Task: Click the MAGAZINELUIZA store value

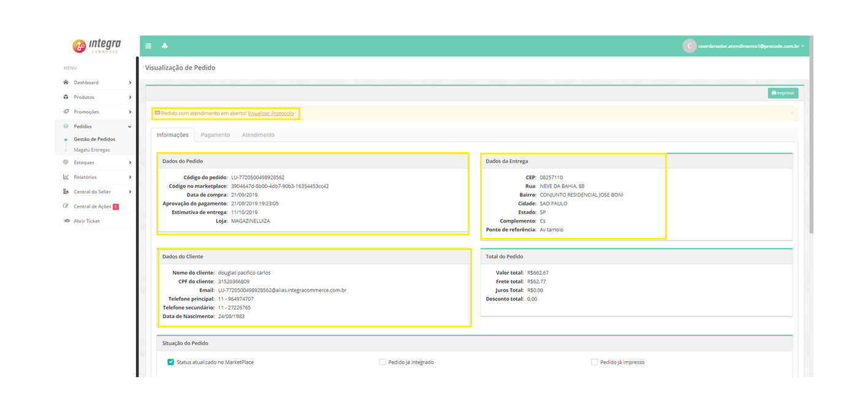Action: pos(250,221)
